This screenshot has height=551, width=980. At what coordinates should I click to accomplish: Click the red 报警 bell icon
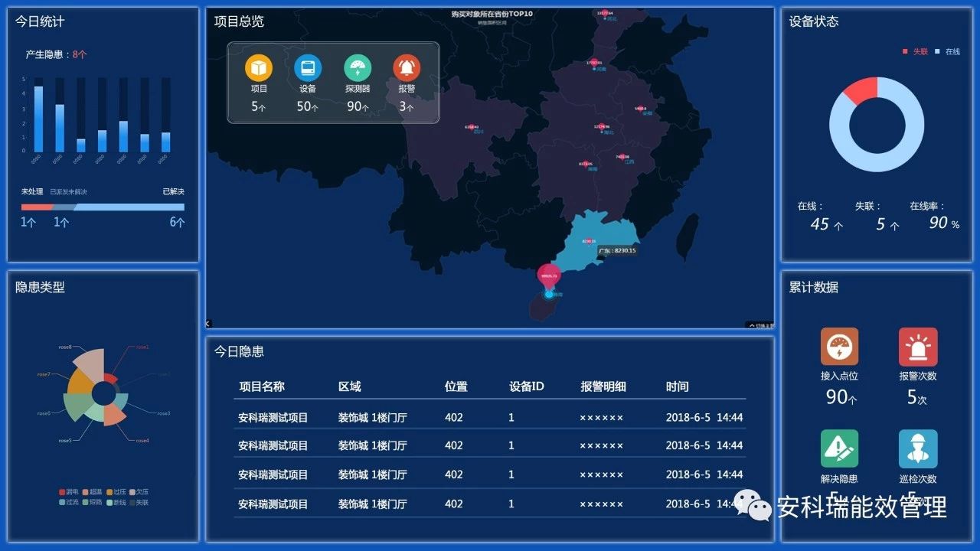[x=407, y=68]
